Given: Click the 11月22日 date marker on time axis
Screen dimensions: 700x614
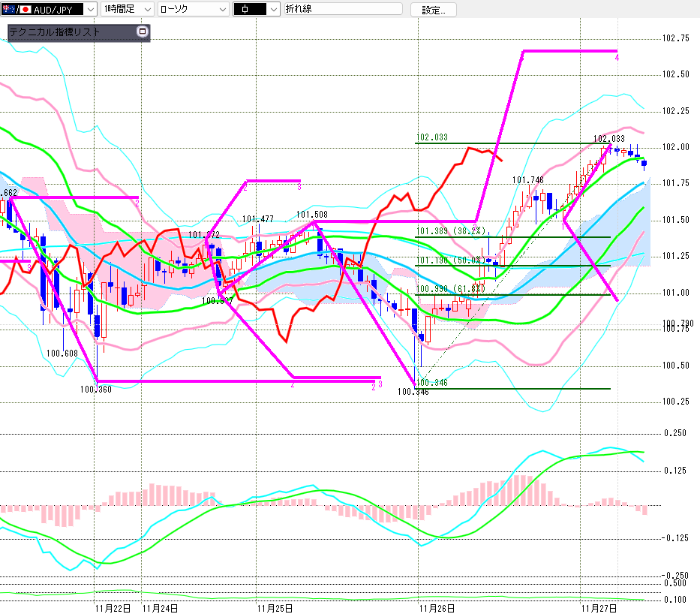Looking at the screenshot, I should pyautogui.click(x=113, y=606).
